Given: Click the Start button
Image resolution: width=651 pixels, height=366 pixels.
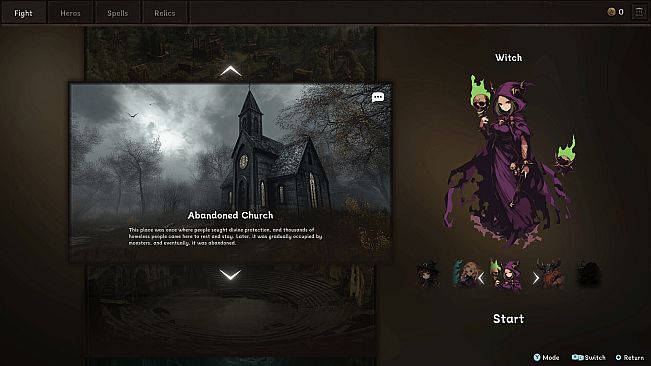Looking at the screenshot, I should tap(509, 319).
